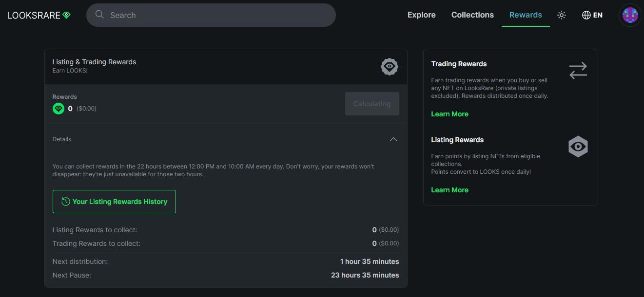Open Learn More under Listing Rewards

(x=449, y=190)
